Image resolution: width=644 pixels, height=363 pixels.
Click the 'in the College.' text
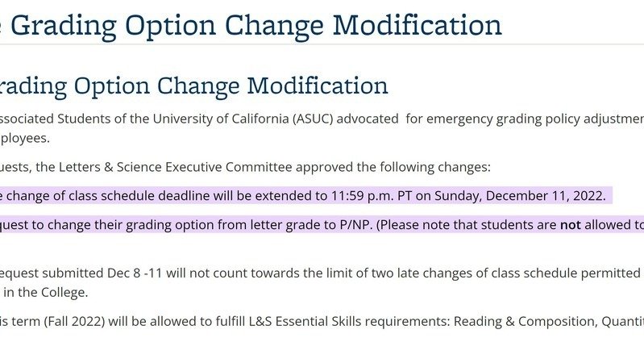(x=45, y=292)
